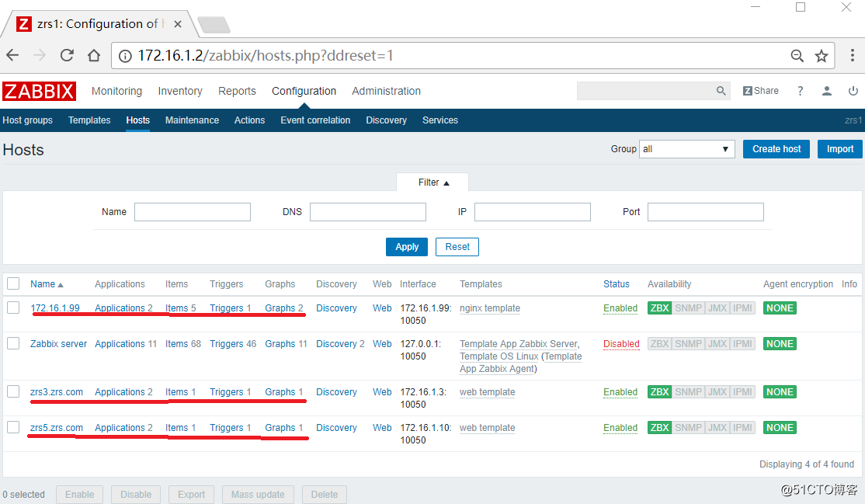Open the Zabbix Share link
865x504 pixels.
click(761, 91)
